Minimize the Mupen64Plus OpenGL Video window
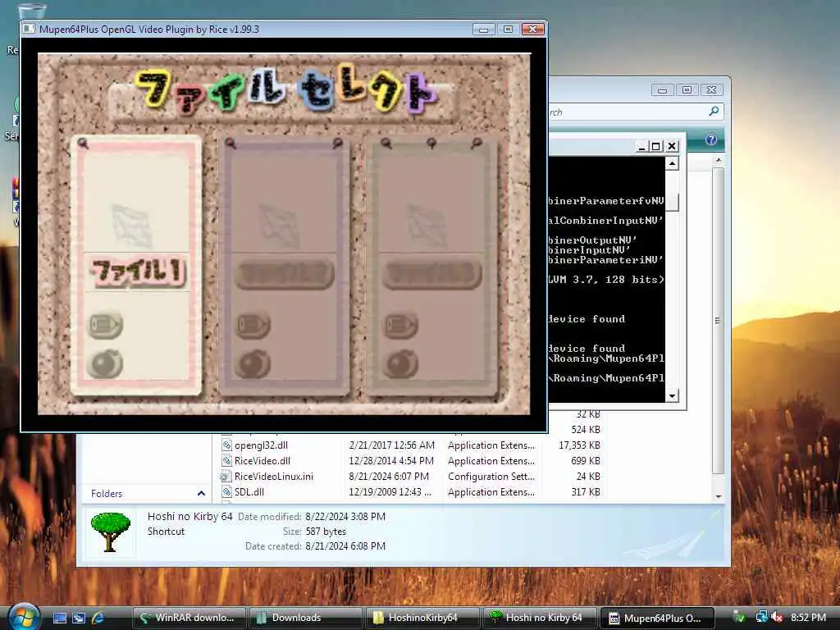The image size is (840, 630). tap(483, 30)
